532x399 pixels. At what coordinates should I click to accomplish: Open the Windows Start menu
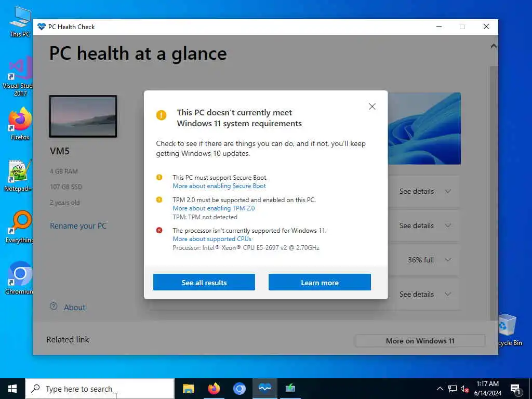12,389
